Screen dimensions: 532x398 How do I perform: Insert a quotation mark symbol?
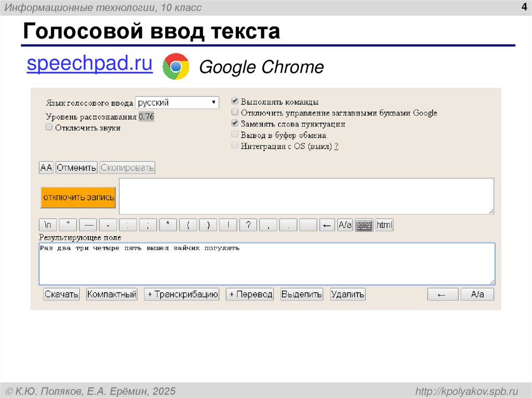pos(68,225)
